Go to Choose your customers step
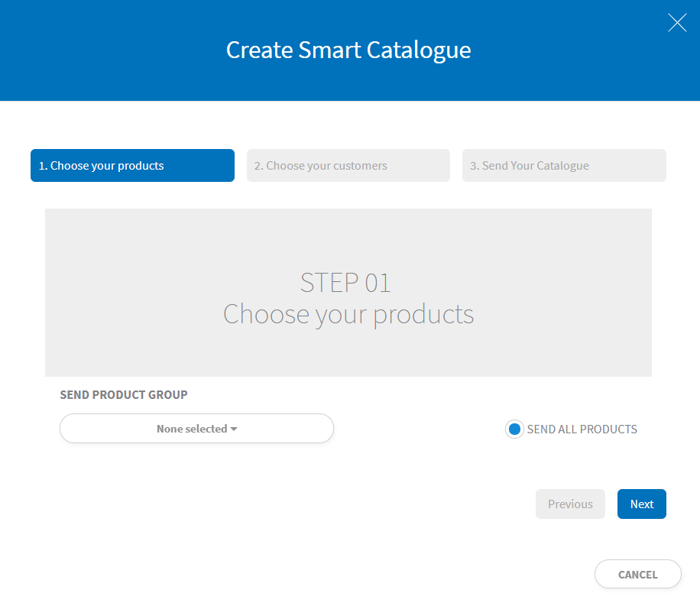The image size is (700, 606). 348,166
